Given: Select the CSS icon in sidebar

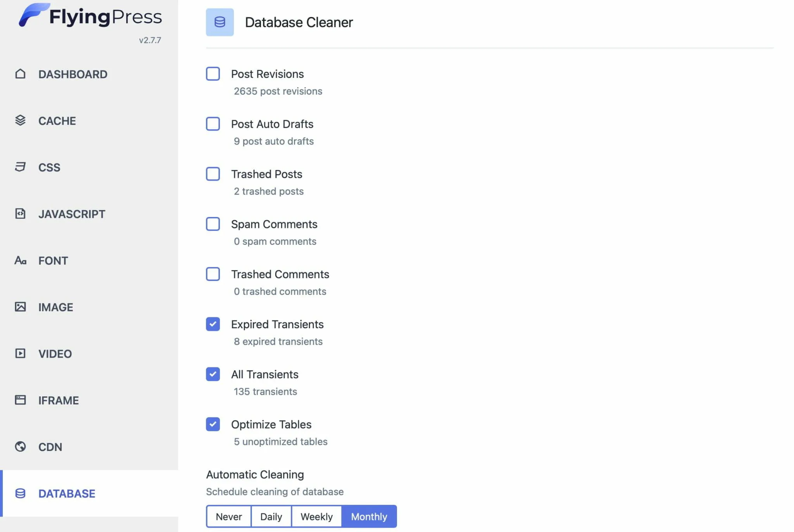Looking at the screenshot, I should (20, 167).
